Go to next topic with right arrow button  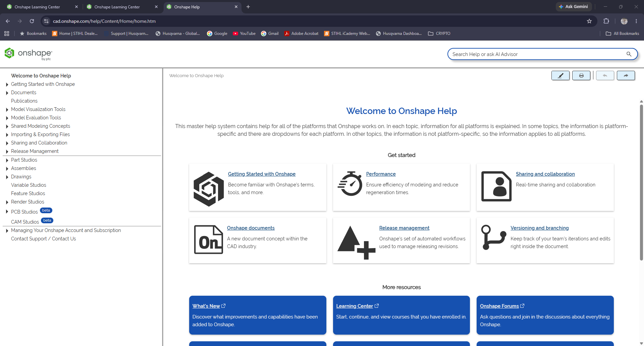626,75
